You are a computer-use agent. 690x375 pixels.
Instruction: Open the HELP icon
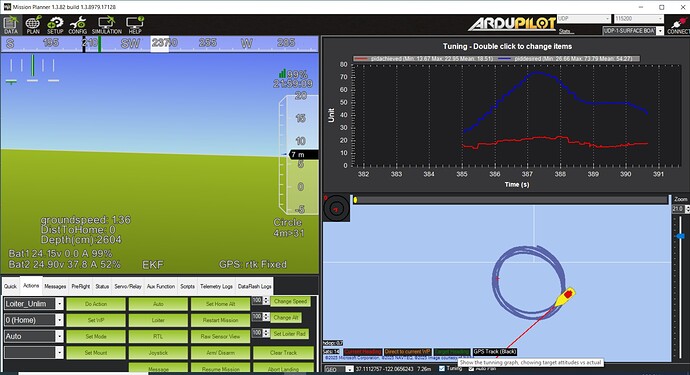click(x=135, y=25)
